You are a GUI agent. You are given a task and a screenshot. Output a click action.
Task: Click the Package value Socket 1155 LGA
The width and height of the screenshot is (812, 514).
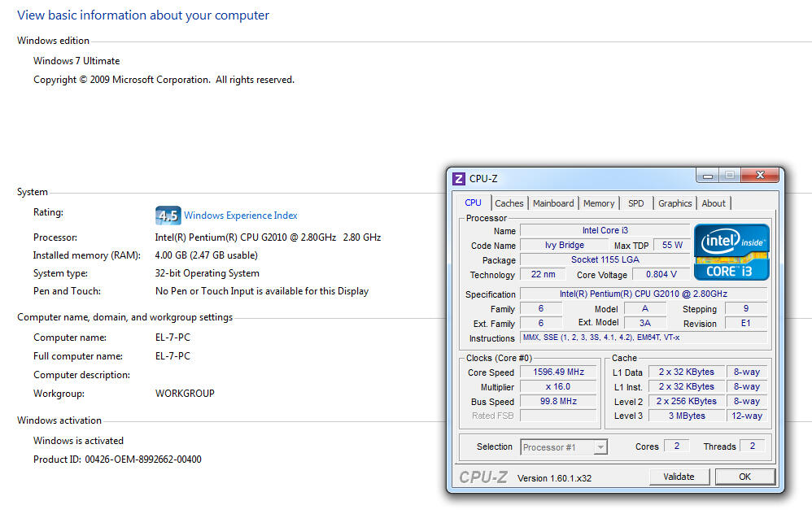click(x=605, y=259)
